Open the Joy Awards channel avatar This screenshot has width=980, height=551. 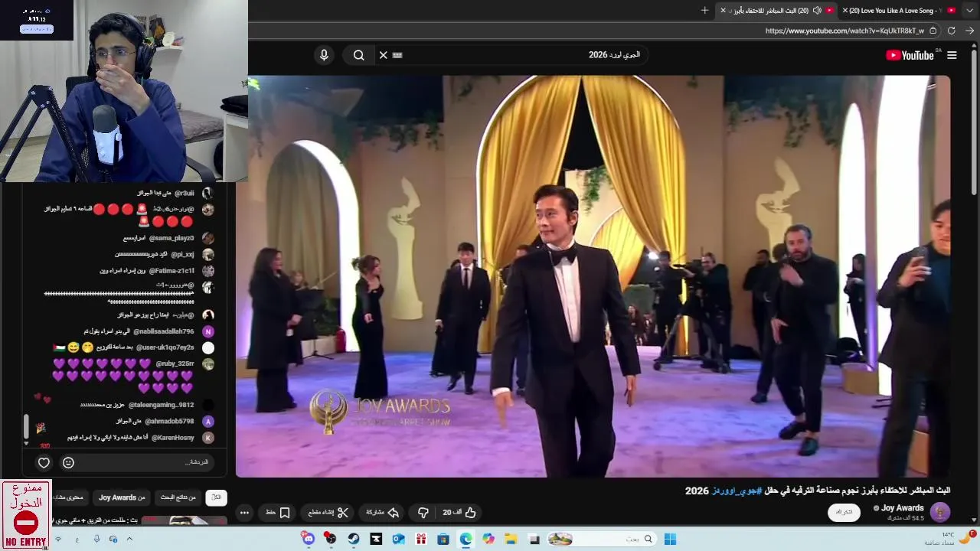click(939, 512)
